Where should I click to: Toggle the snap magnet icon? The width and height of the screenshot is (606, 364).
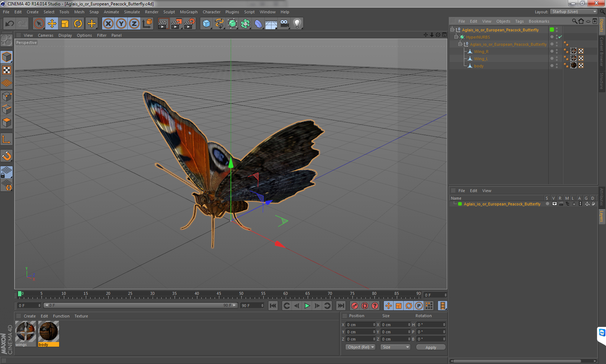pos(7,156)
